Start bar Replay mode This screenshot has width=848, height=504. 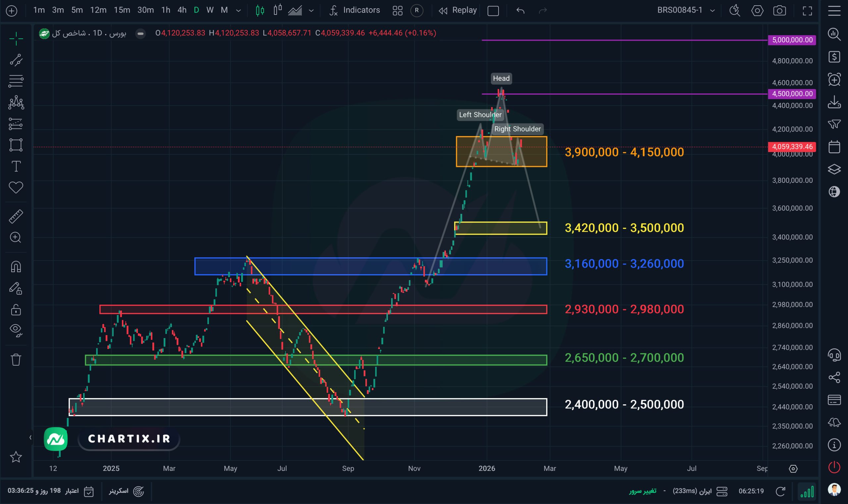click(458, 10)
